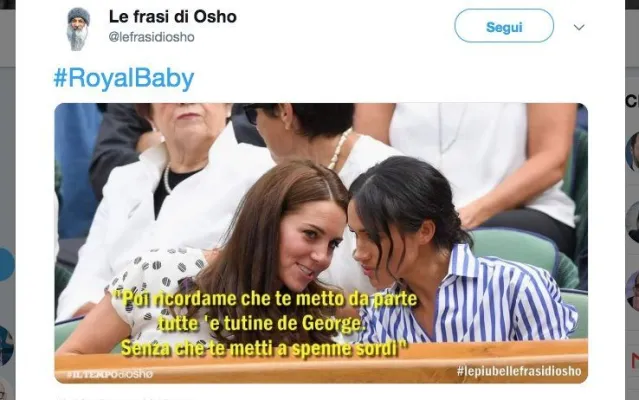639x400 pixels.
Task: Select the second grayscale avatar in right sidebar
Action: (x=633, y=222)
